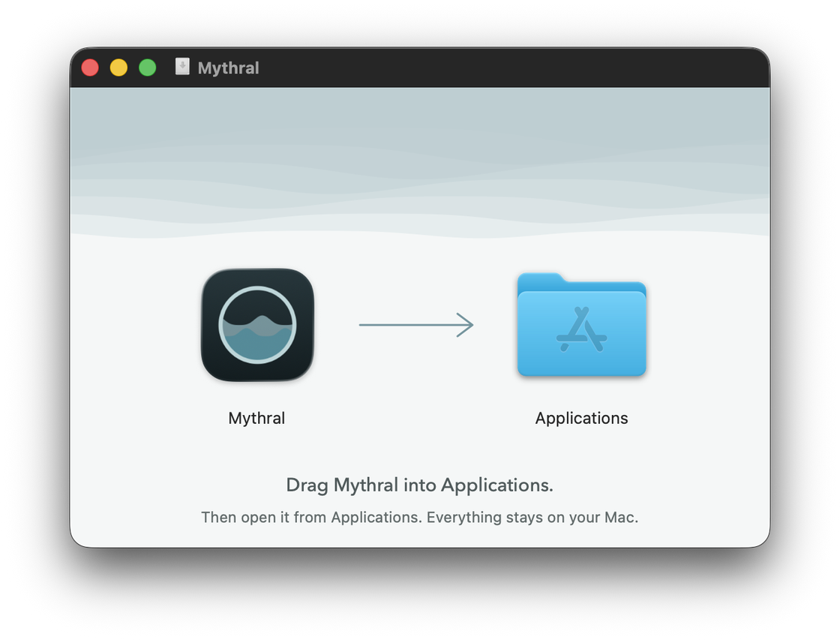Click the Mythral window title text
Screen dimensions: 840x640
tap(228, 68)
